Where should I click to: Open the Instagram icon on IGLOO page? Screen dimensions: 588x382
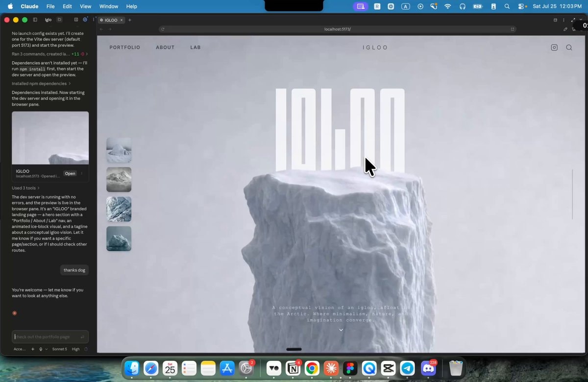(x=554, y=48)
